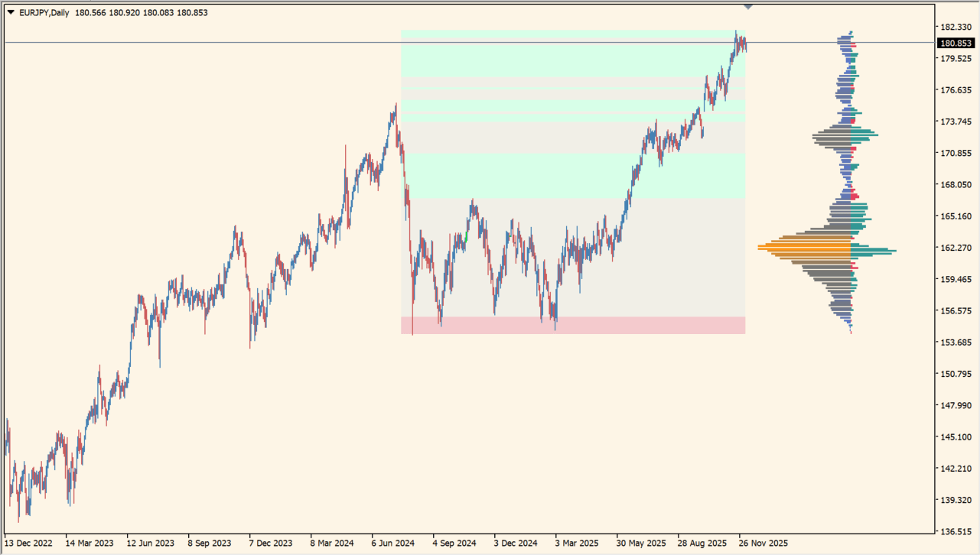Click the 136.515 price scale label
The width and height of the screenshot is (980, 555).
956,531
